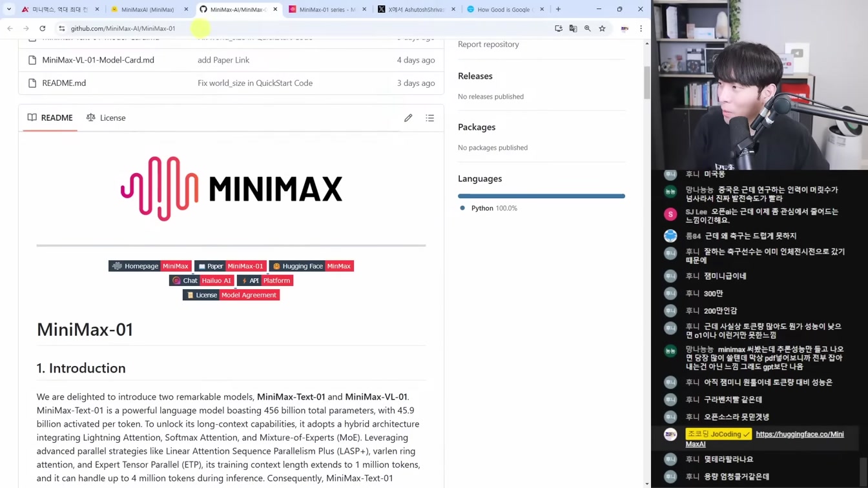Open the Chat Hailuo AI badge

pyautogui.click(x=201, y=281)
